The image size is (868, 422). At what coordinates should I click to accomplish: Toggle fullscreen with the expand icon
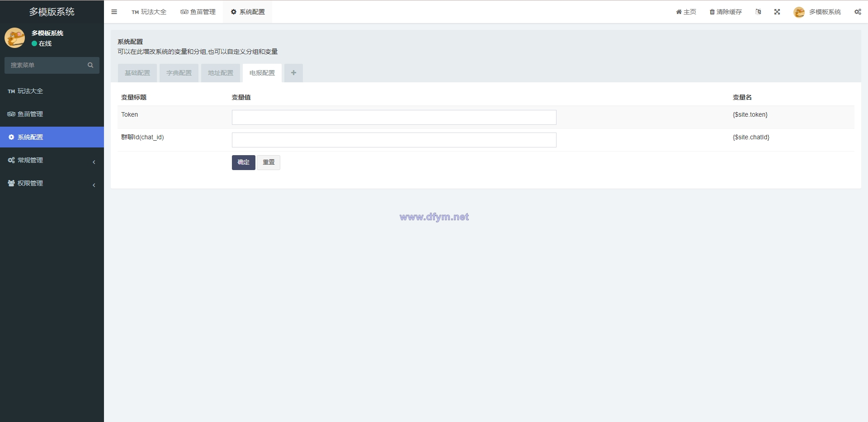point(777,12)
